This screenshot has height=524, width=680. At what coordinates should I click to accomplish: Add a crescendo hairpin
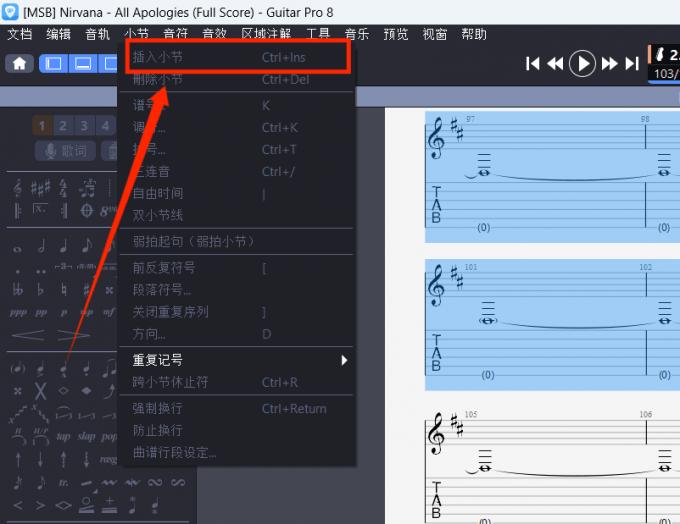[28, 335]
